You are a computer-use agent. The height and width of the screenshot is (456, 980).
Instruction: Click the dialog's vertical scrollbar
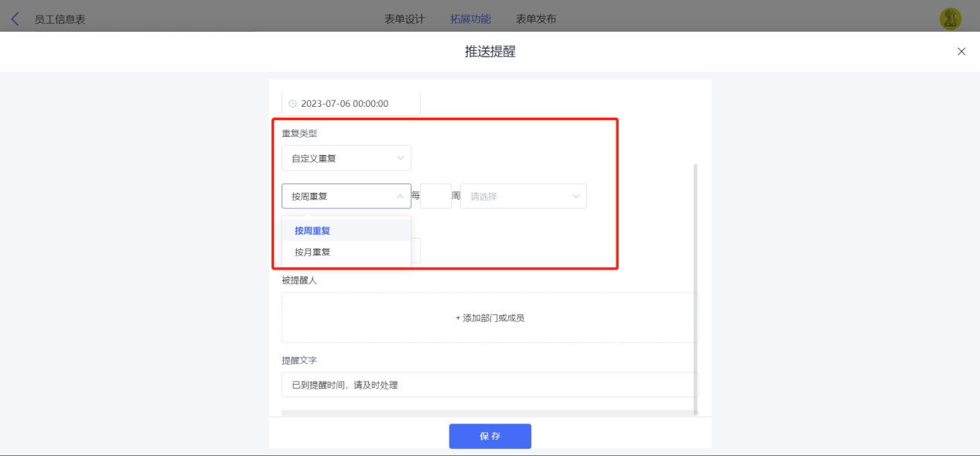pos(695,289)
